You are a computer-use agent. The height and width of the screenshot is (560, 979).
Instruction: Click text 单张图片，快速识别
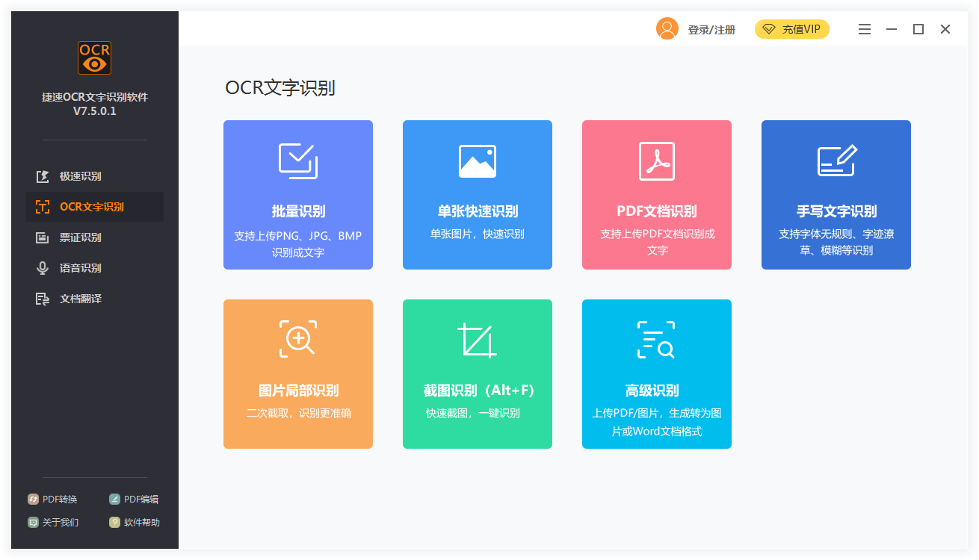pos(478,234)
